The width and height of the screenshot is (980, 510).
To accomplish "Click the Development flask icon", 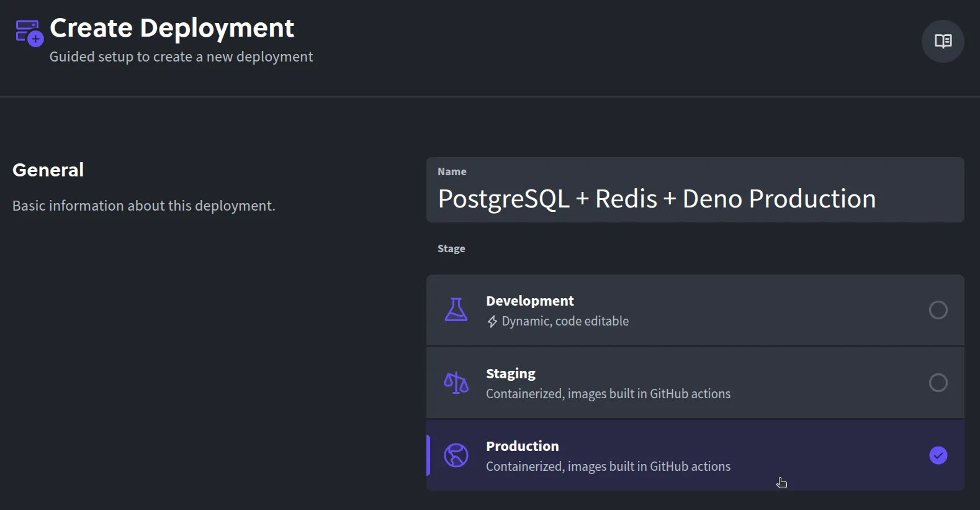I will pos(456,309).
